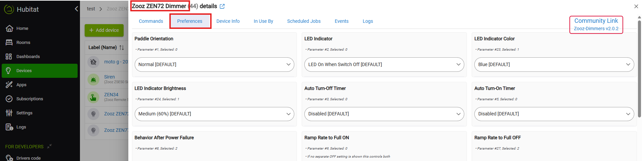The height and width of the screenshot is (161, 644).
Task: Click the Siren device icon
Action: coord(93,79)
